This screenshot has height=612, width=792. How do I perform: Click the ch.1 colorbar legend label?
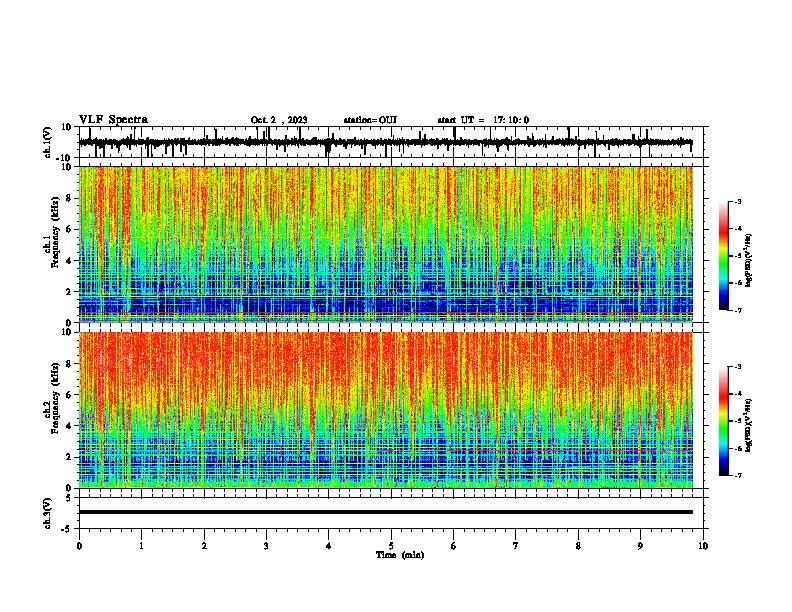click(x=749, y=260)
